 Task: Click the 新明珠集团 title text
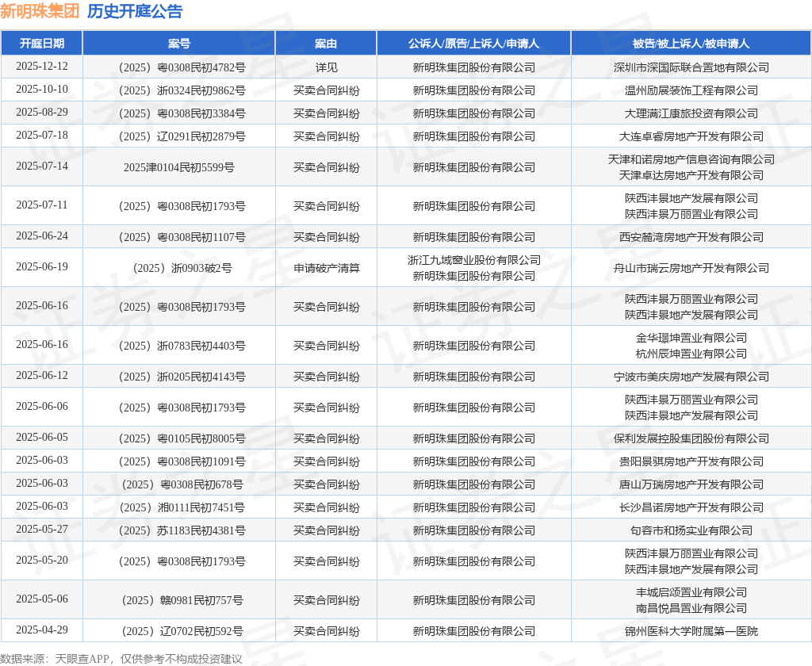click(x=40, y=11)
